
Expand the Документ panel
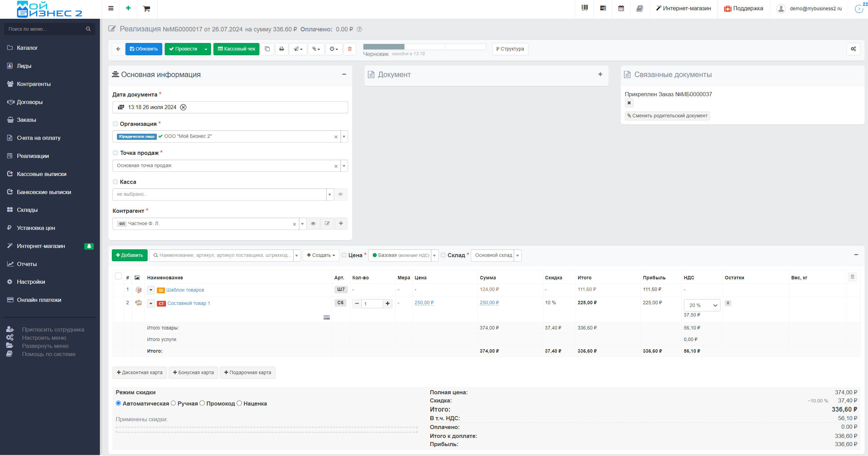[x=600, y=74]
